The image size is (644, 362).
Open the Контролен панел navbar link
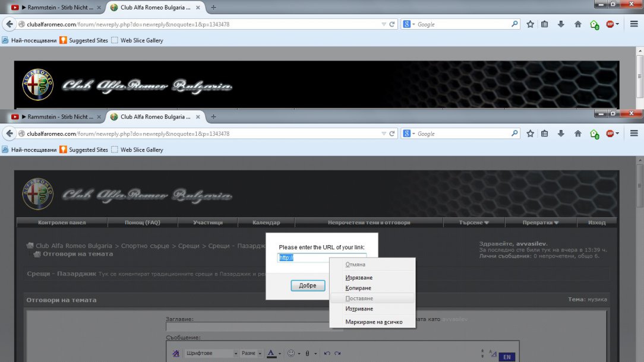tap(62, 223)
